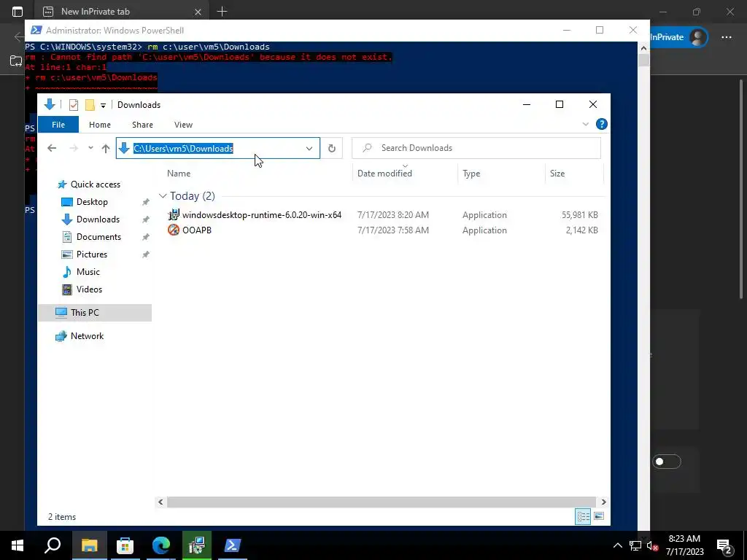The height and width of the screenshot is (560, 747).
Task: Click the green installer taskbar icon
Action: 197,545
